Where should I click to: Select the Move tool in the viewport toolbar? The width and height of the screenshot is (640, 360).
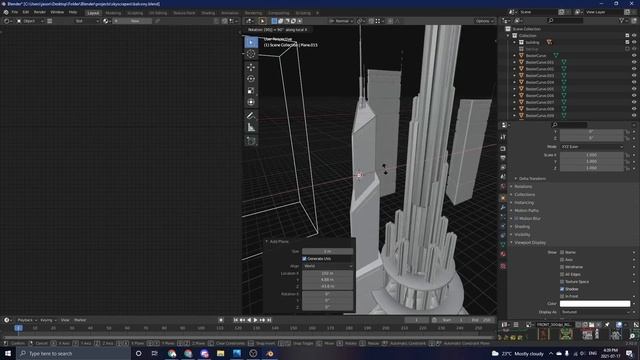coord(251,67)
